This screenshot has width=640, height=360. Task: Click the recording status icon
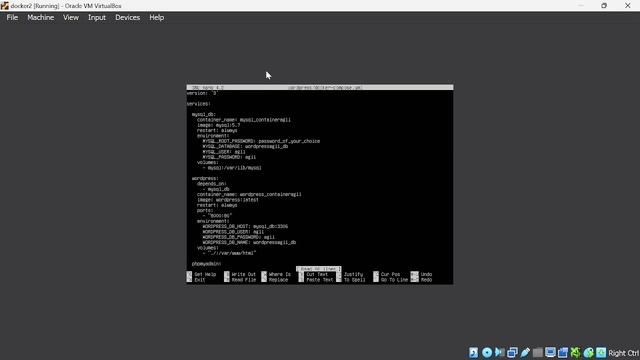[563, 353]
